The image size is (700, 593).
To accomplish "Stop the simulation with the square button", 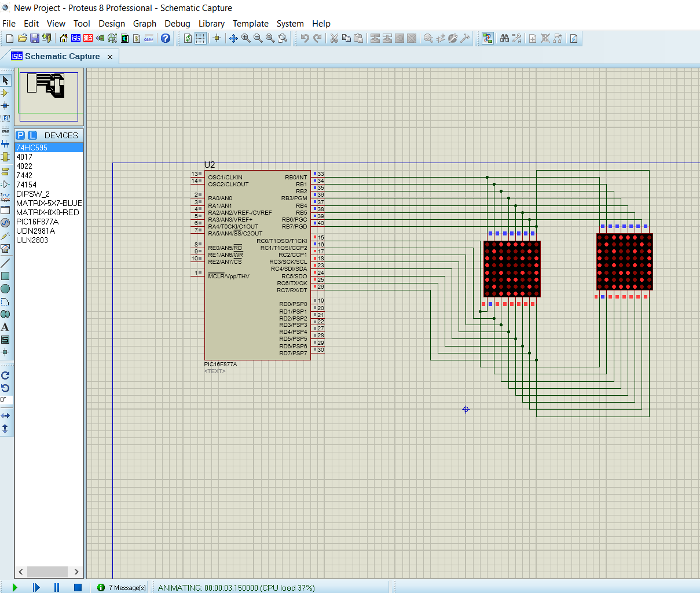I will [78, 587].
